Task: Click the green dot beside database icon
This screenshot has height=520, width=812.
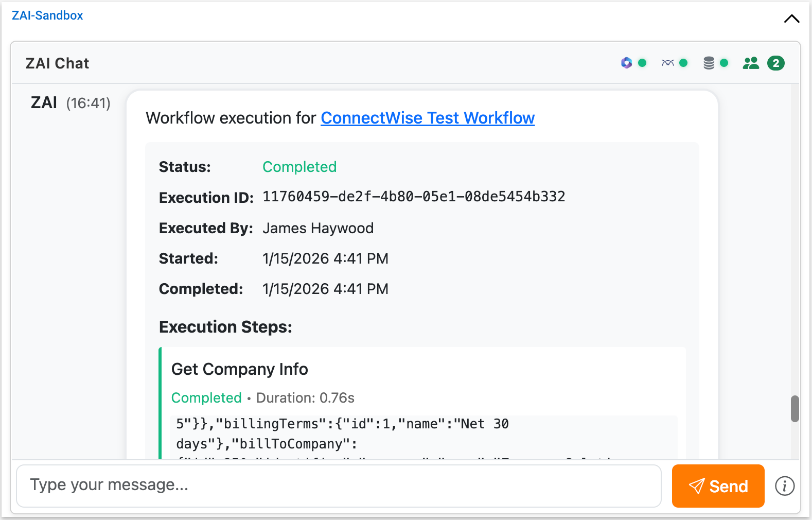Action: click(x=724, y=63)
